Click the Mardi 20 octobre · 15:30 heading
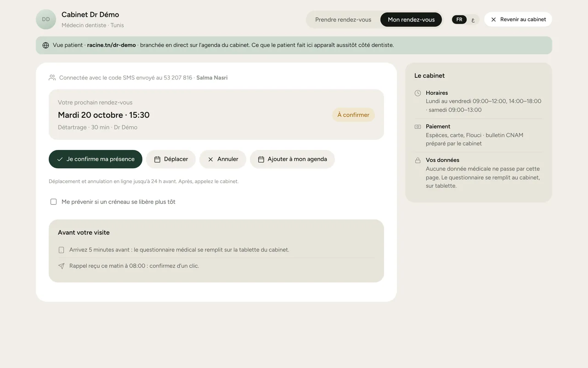588x368 pixels. pyautogui.click(x=104, y=115)
